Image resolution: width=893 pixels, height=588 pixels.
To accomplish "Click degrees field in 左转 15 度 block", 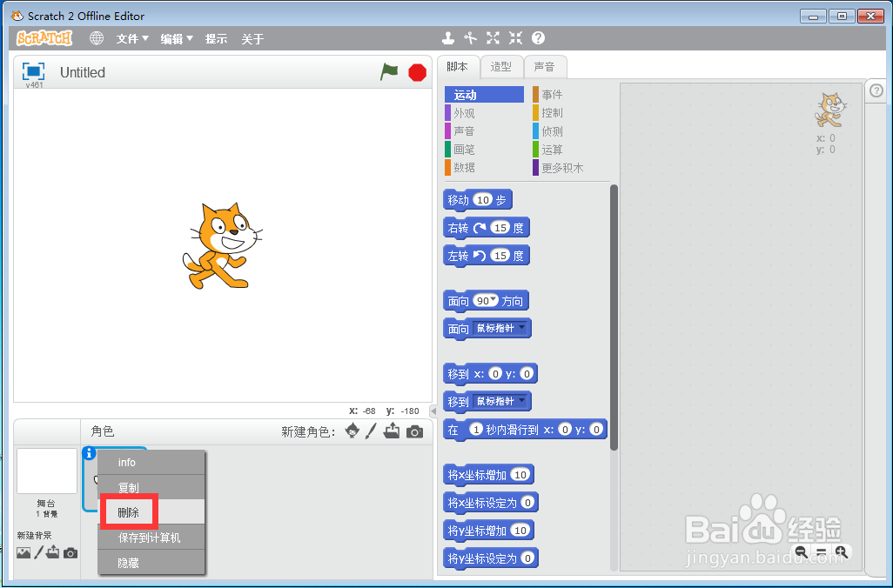I will 500,256.
